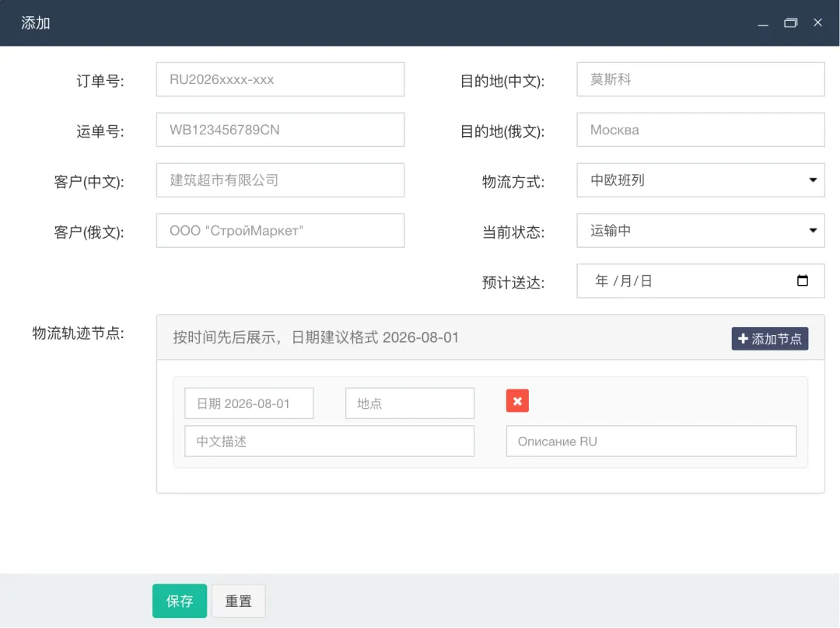Open the 当前状态 dropdown showing 运输中

700,231
